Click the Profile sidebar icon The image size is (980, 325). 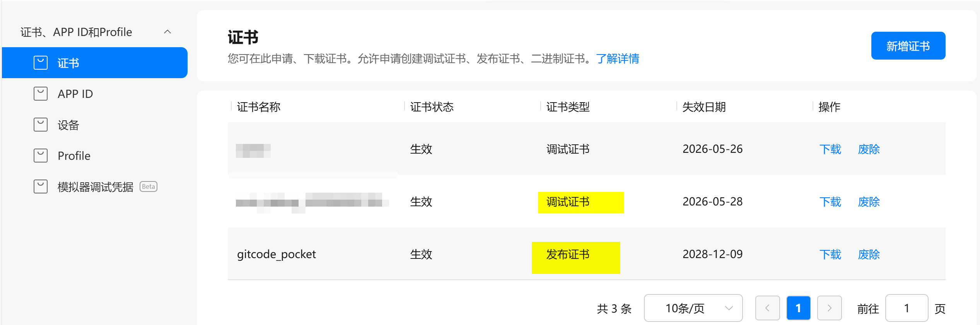pos(41,156)
